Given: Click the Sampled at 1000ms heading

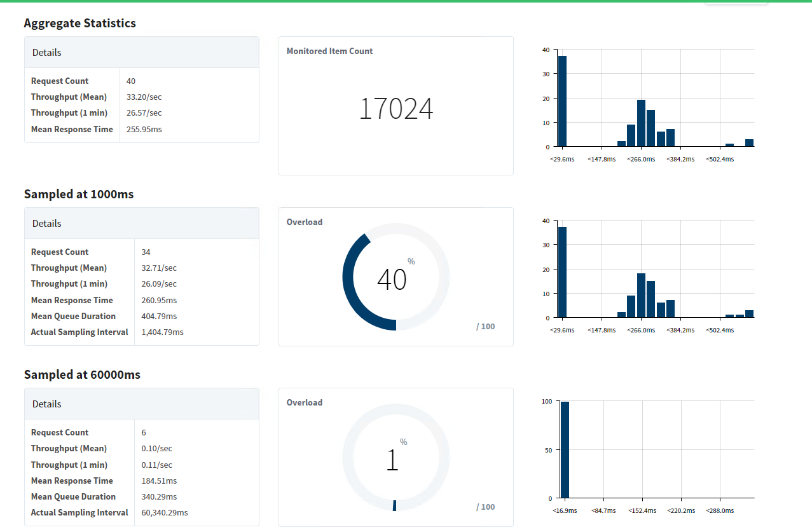Looking at the screenshot, I should pyautogui.click(x=79, y=194).
